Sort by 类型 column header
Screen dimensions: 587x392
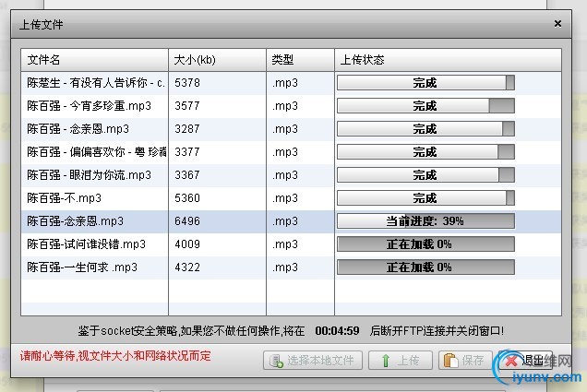(x=300, y=60)
